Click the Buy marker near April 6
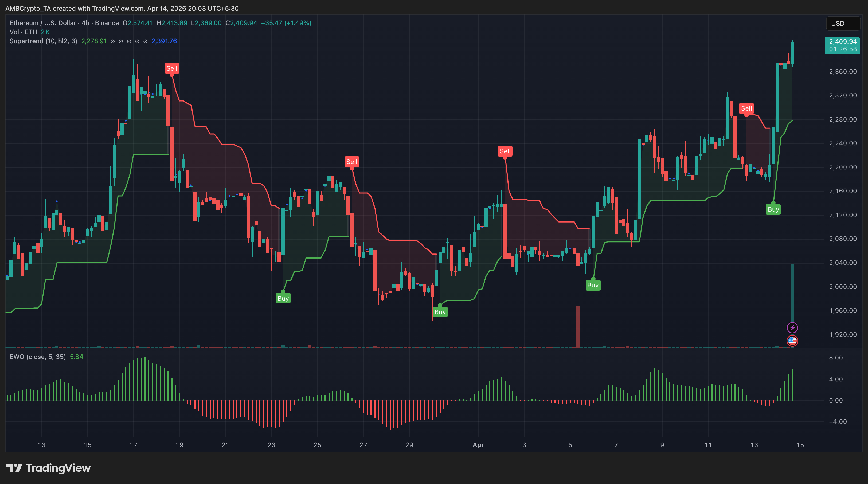The height and width of the screenshot is (484, 868). [593, 285]
